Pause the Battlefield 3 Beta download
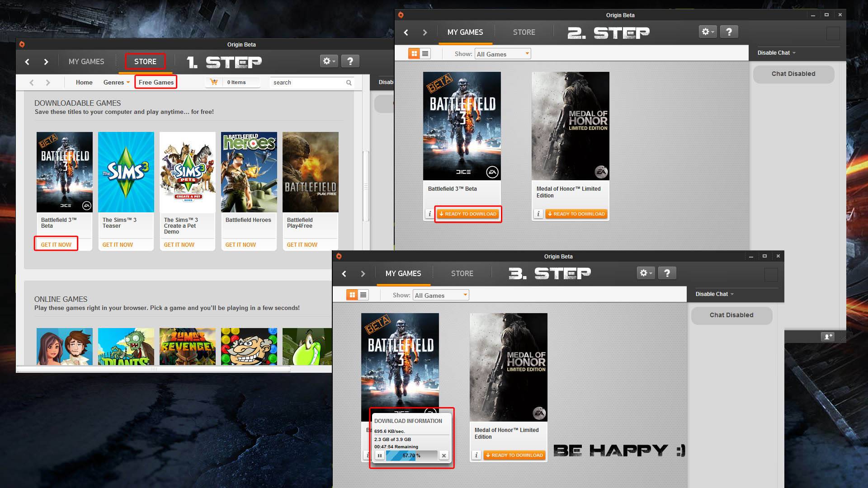Viewport: 868px width, 488px height. click(x=380, y=455)
